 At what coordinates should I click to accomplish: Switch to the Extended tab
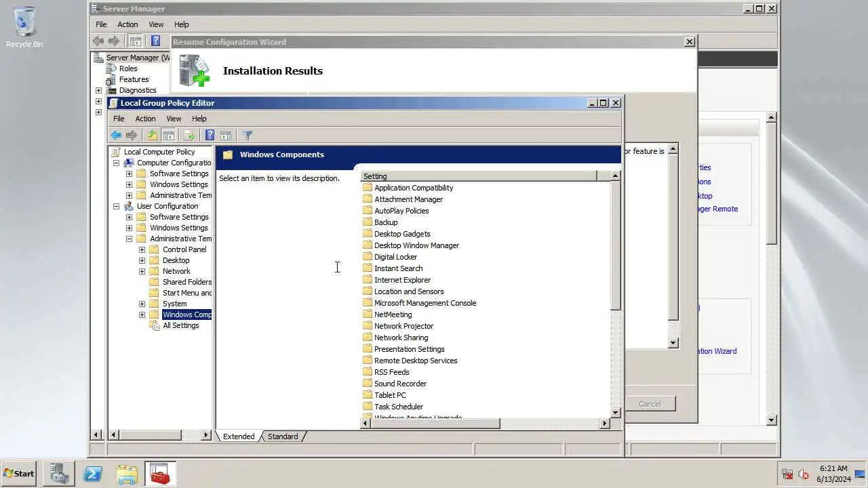point(239,436)
